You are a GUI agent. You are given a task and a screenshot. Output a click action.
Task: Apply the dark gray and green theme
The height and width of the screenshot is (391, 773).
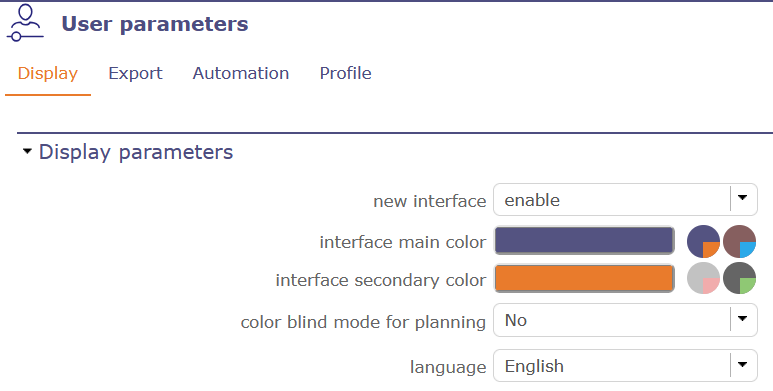(x=739, y=278)
